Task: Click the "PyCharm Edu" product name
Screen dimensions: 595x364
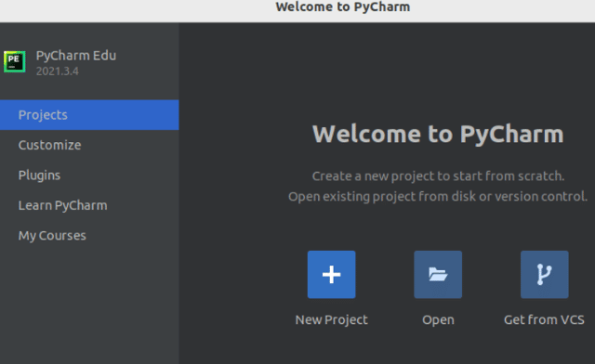Action: coord(76,56)
